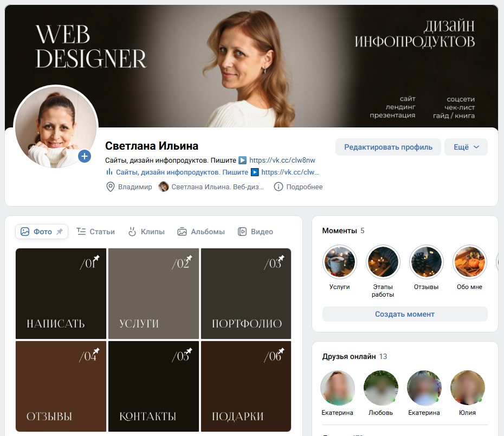504x436 pixels.
Task: Click the audio status bars icon
Action: click(109, 172)
